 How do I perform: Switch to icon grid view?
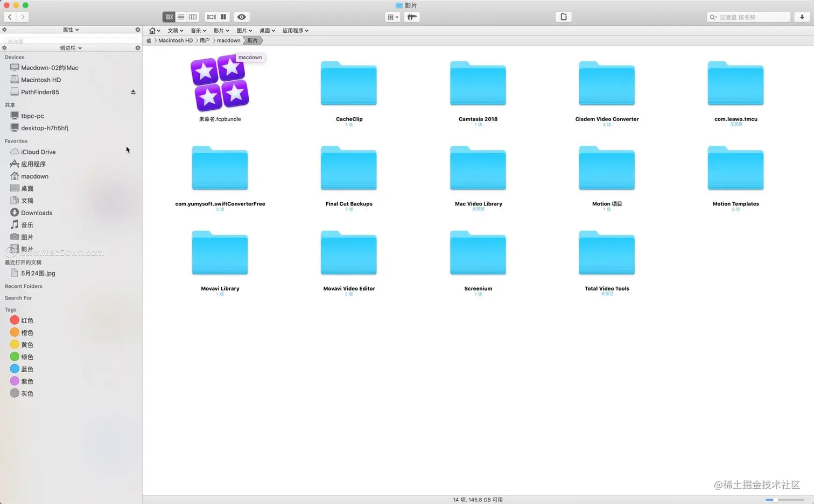coord(169,17)
